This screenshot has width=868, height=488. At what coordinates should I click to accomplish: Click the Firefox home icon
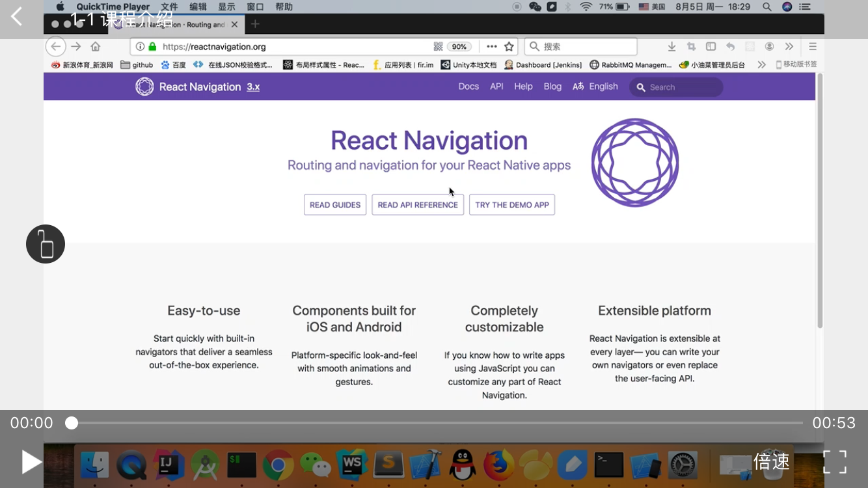tap(96, 47)
